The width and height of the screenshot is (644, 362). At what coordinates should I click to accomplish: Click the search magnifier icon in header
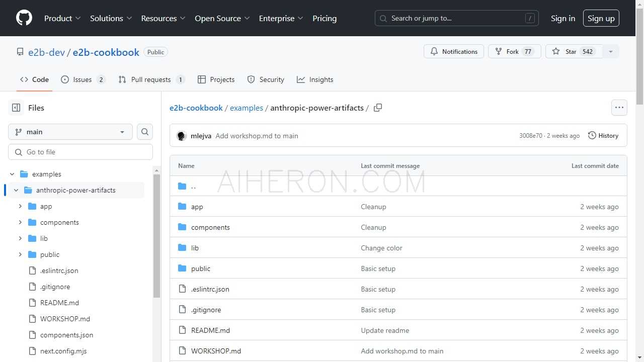point(384,18)
